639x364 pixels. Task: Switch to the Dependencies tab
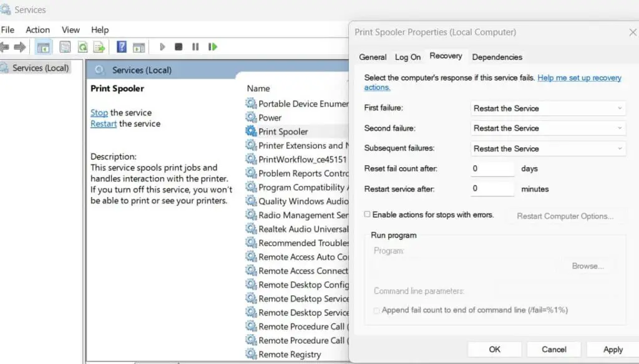[x=497, y=56]
